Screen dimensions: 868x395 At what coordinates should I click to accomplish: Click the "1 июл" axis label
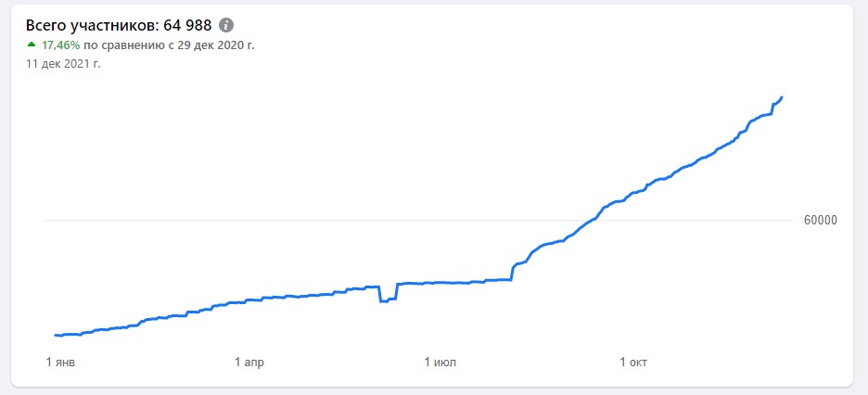point(440,362)
